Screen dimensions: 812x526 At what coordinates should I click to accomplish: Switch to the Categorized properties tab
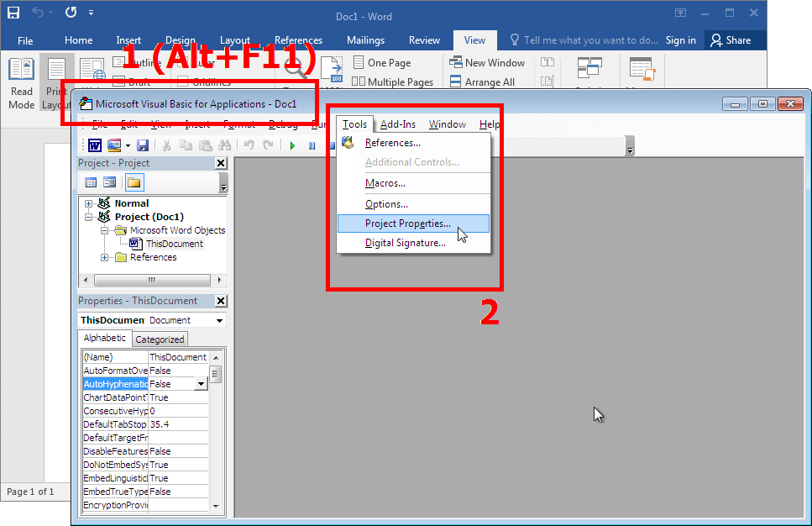(160, 339)
